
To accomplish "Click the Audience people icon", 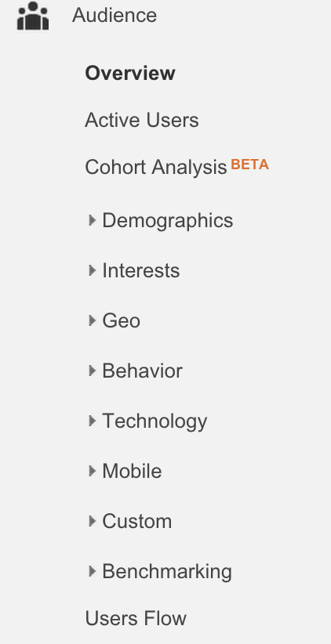I will click(x=33, y=16).
